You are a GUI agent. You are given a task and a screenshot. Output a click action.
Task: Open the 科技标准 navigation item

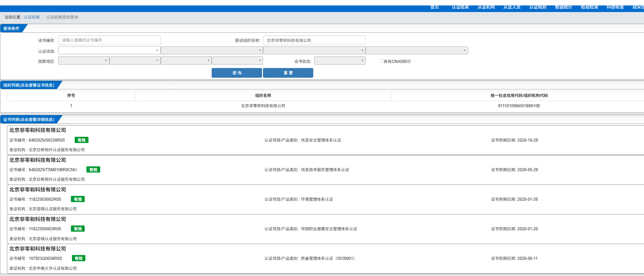click(615, 7)
